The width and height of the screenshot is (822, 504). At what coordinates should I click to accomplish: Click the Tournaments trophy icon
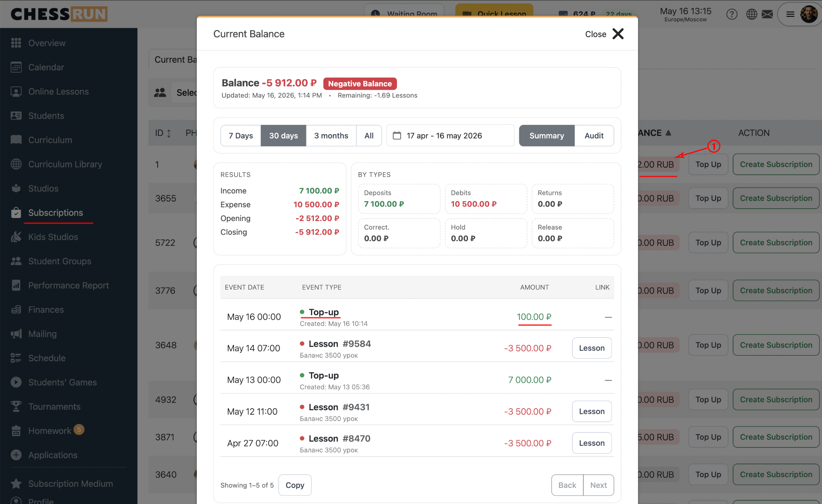point(16,407)
